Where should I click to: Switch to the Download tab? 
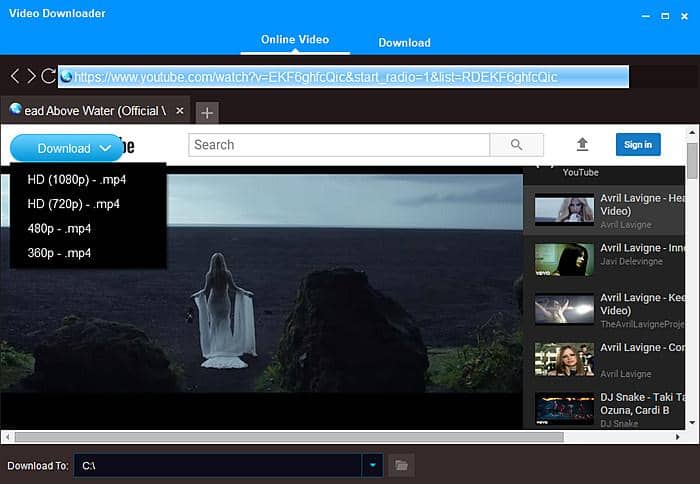coord(404,43)
